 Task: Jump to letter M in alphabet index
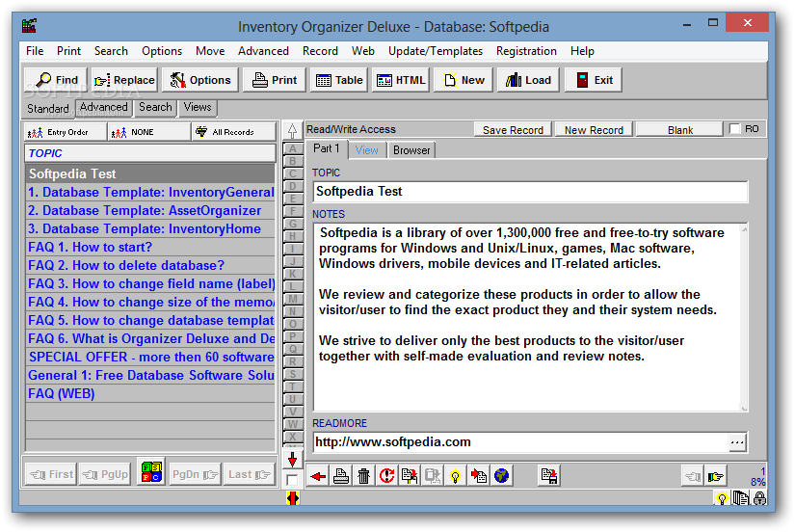point(293,299)
